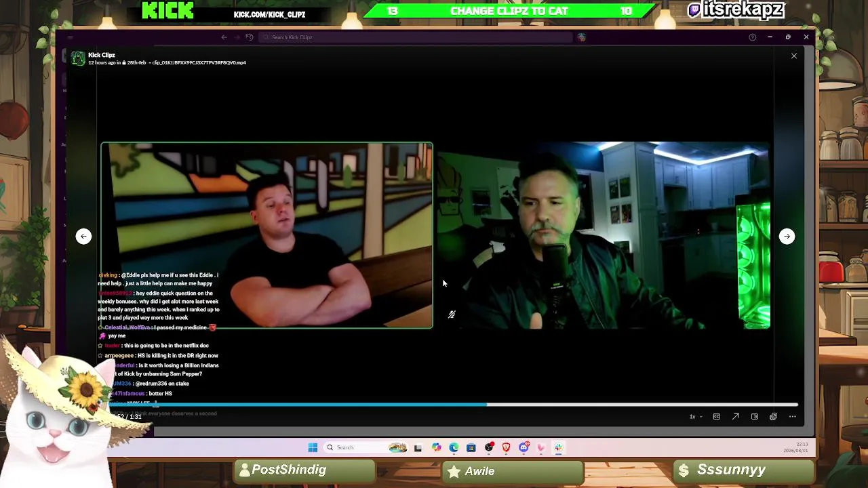Click the Kick Clipz poster name

102,55
